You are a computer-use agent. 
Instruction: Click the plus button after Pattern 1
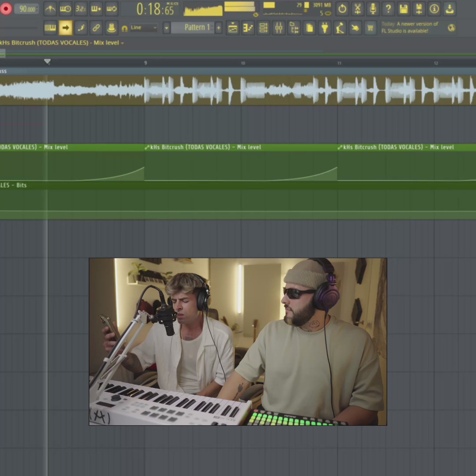218,28
